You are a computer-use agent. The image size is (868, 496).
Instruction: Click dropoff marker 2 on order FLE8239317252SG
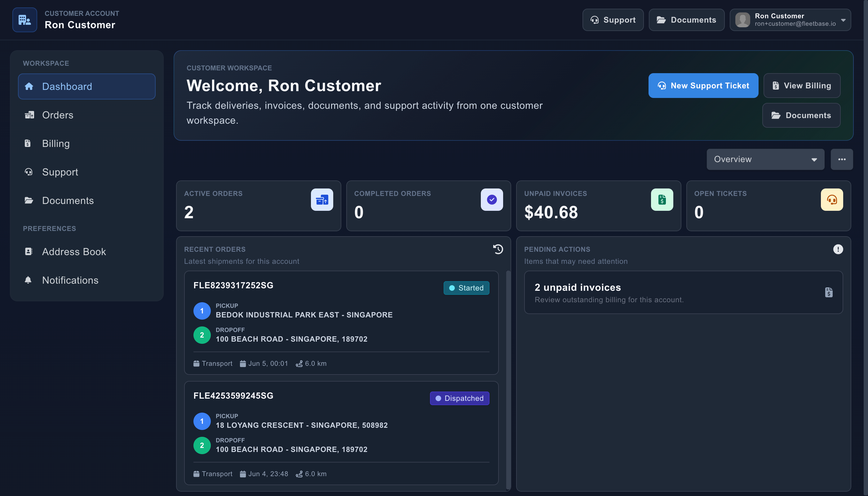[x=202, y=335]
